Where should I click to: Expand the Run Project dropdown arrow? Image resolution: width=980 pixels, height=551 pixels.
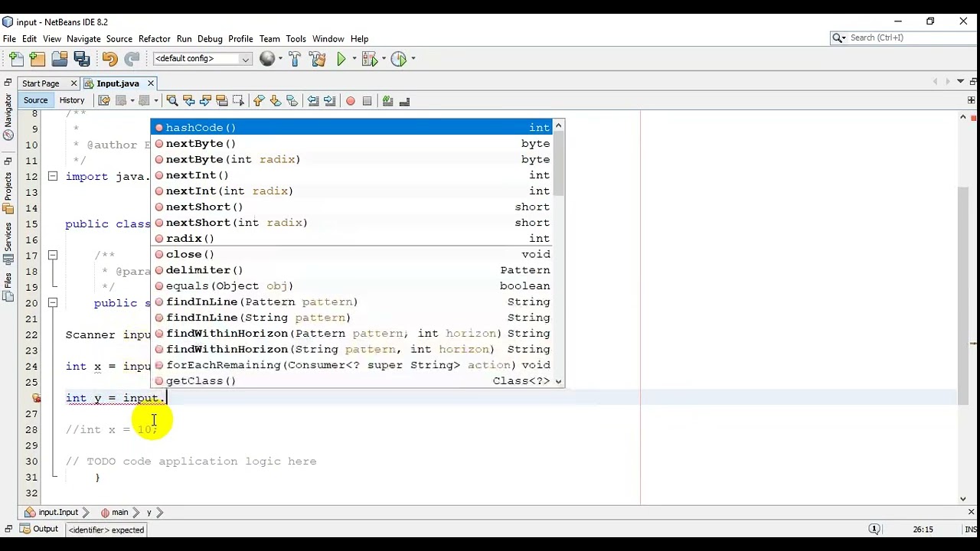(x=354, y=59)
